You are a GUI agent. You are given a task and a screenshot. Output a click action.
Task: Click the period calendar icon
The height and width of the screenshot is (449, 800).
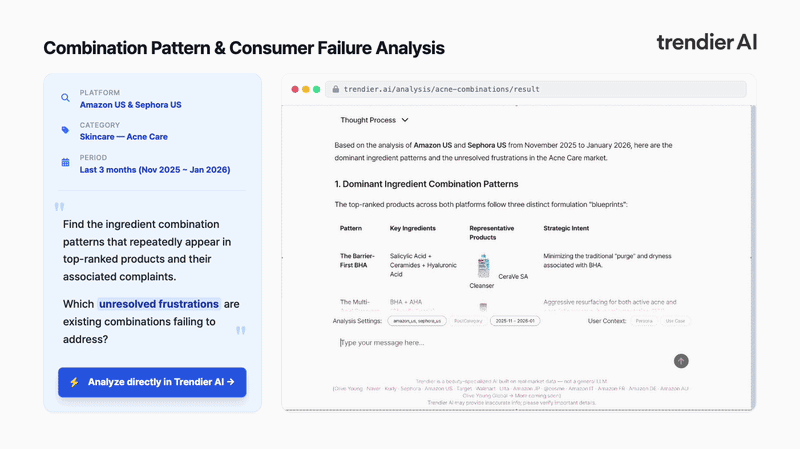coord(65,162)
